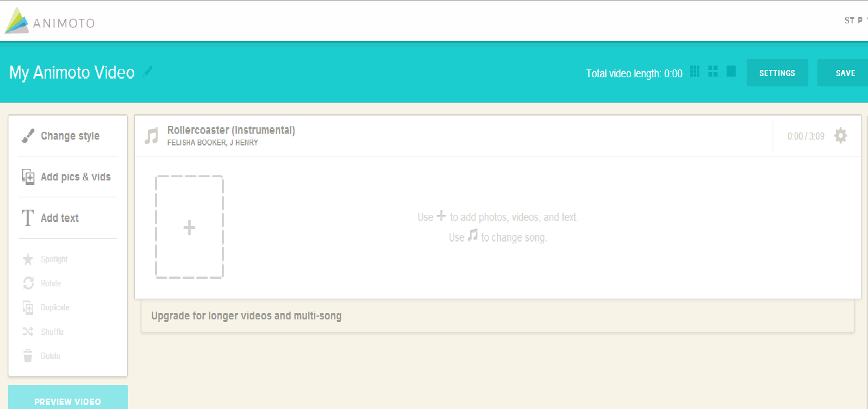Click the Rotate arrows icon
Screen dimensions: 868x409
(x=28, y=284)
